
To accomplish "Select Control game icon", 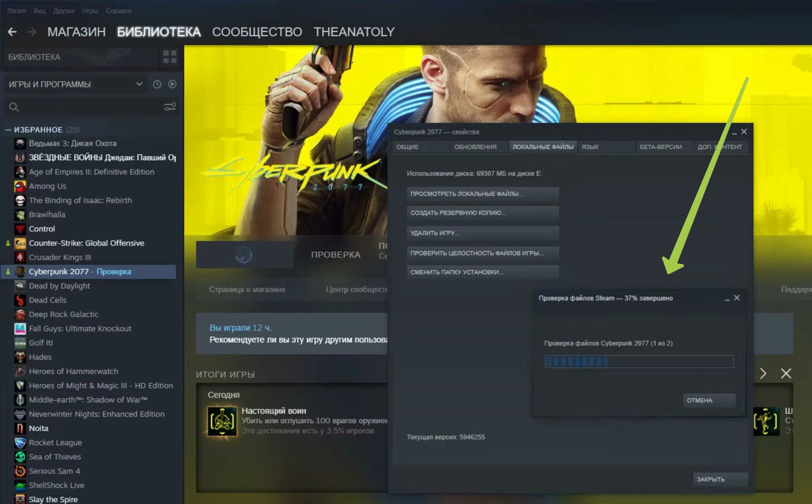I will [x=20, y=229].
